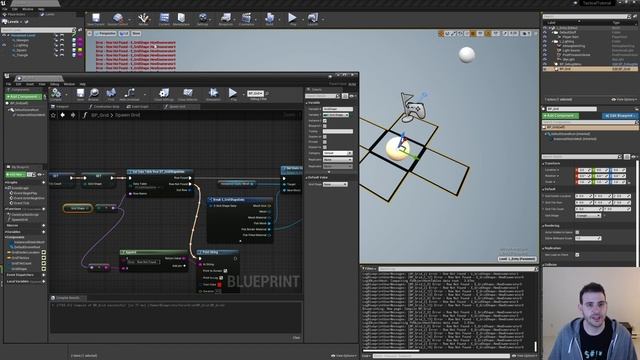Add a new function with Functions plus icon

coord(44,209)
